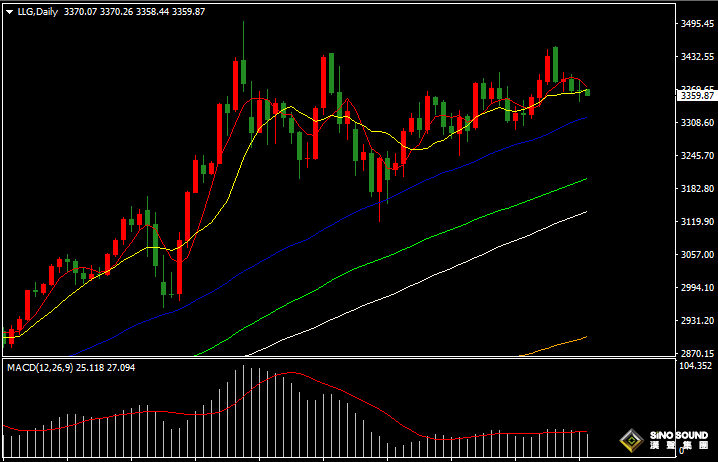Click the tallest MACD histogram bar

[x=244, y=400]
